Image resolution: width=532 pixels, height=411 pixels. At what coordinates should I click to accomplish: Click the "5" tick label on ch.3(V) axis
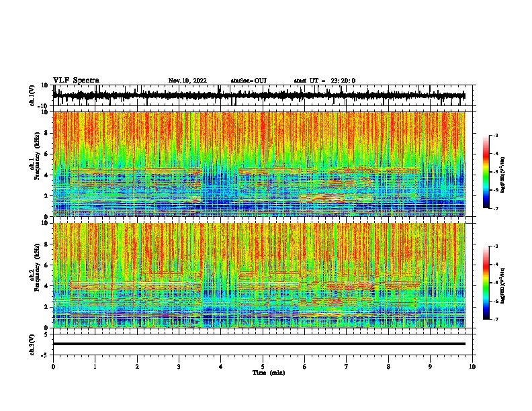click(46, 334)
